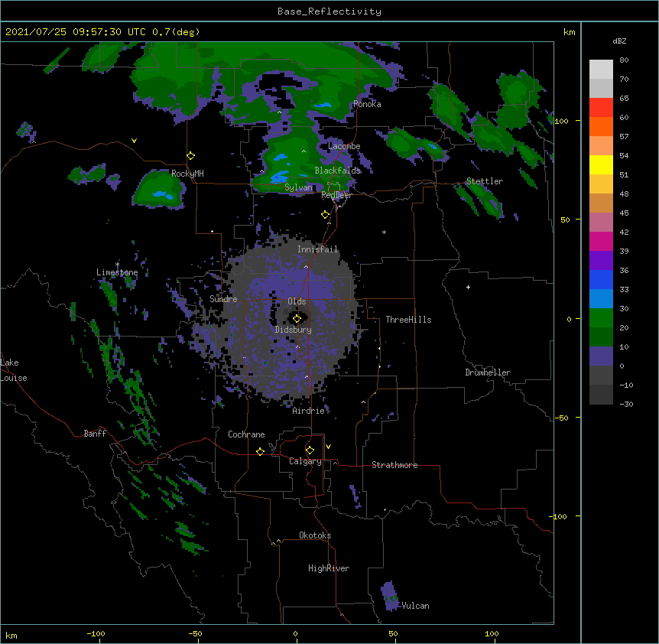
Task: Click the Banff label
Action: (95, 434)
